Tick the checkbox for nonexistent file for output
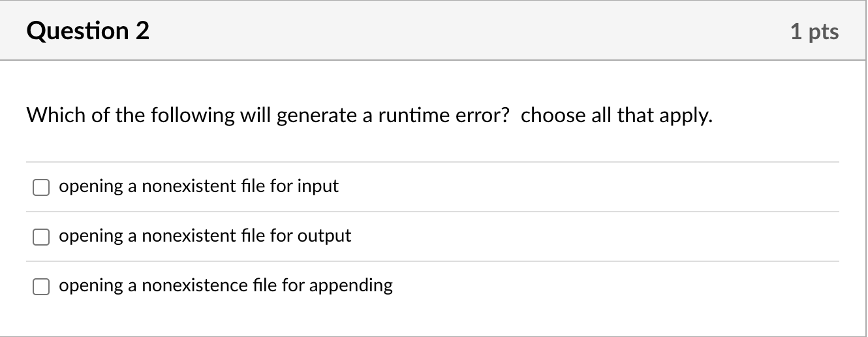The image size is (868, 337). coord(41,237)
